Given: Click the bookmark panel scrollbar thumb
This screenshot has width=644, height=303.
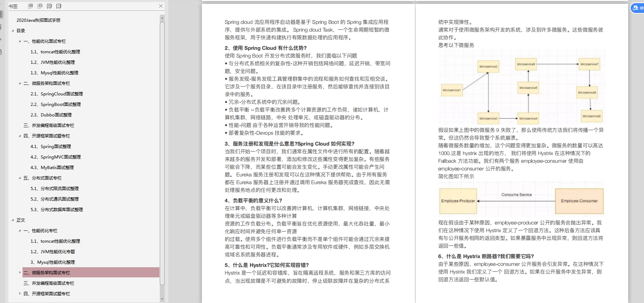Looking at the screenshot, I should [x=162, y=154].
